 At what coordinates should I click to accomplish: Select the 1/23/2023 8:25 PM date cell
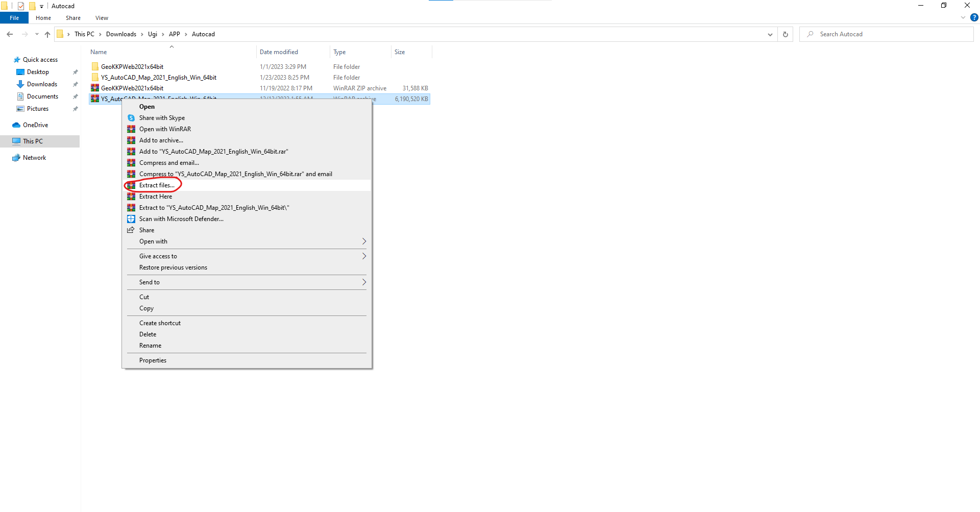[284, 78]
